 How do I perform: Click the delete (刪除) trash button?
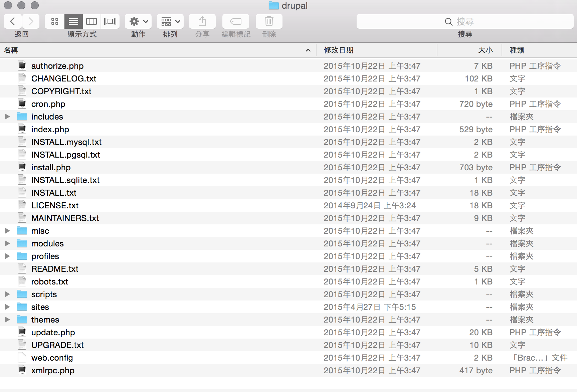click(x=269, y=21)
